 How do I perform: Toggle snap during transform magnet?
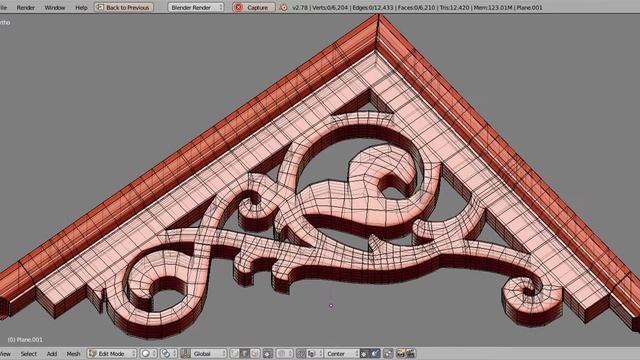point(301,353)
